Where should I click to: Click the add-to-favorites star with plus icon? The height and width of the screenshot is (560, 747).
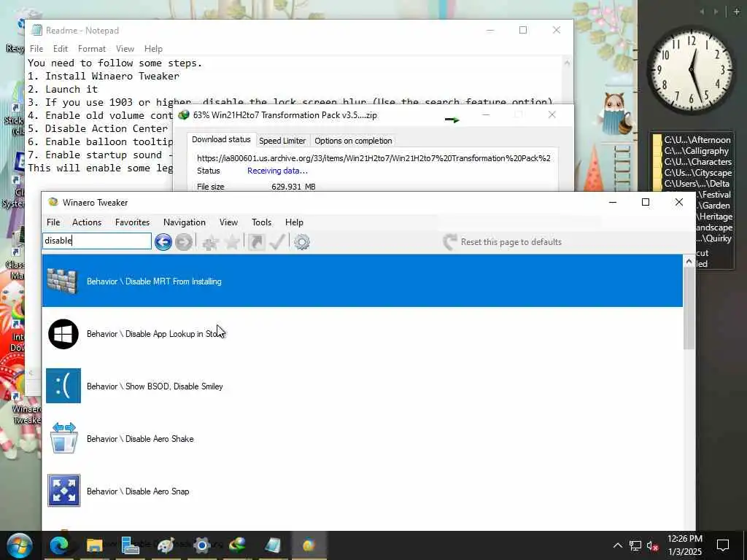210,242
